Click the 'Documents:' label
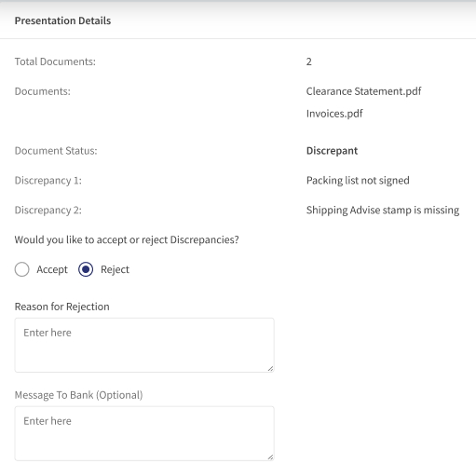The image size is (476, 464). [43, 91]
